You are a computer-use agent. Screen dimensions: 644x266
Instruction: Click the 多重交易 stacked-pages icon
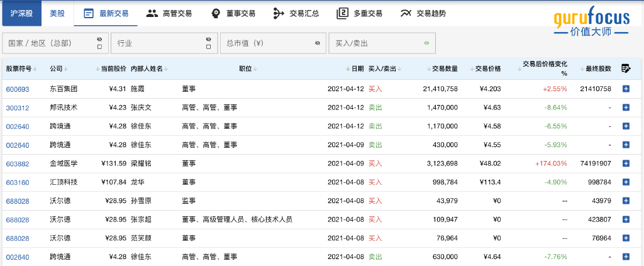pyautogui.click(x=343, y=14)
